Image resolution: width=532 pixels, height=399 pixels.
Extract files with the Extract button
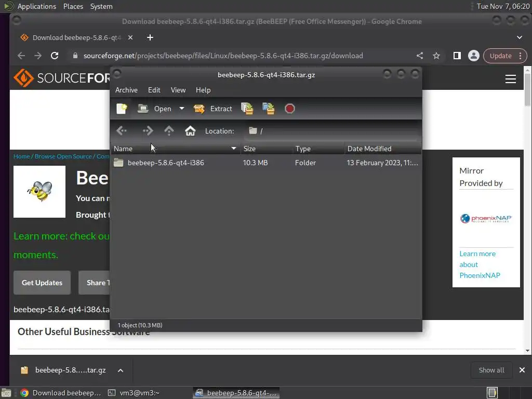click(x=213, y=109)
